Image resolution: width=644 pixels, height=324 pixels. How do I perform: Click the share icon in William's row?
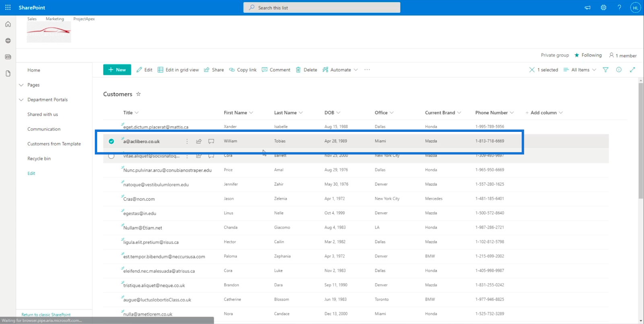coord(199,141)
